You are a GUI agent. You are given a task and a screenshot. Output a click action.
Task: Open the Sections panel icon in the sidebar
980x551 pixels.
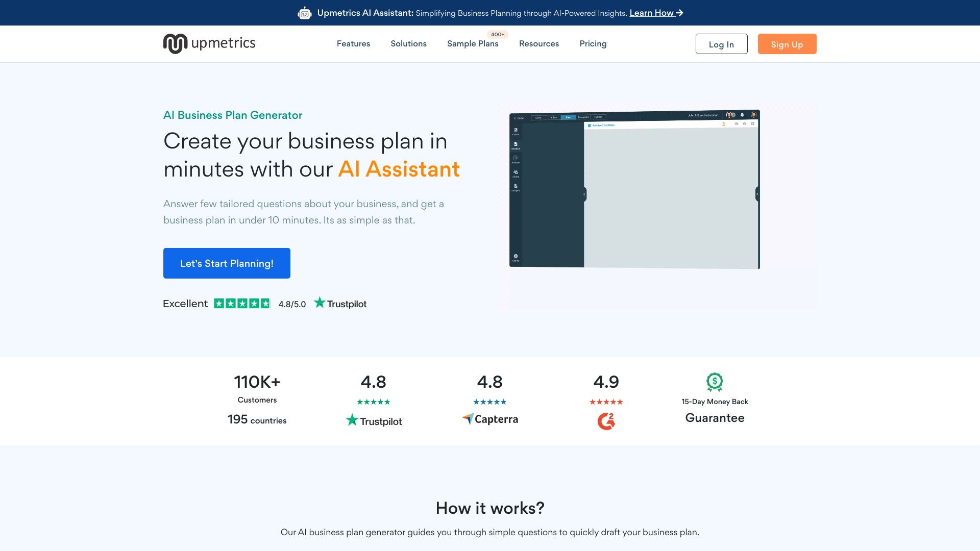point(516,144)
